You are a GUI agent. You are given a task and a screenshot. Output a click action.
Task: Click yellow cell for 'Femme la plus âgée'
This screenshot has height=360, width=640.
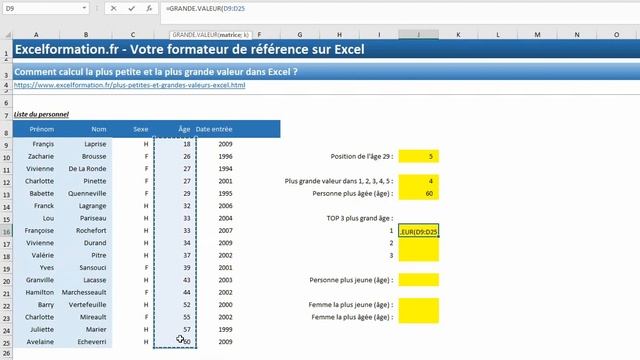pos(418,317)
